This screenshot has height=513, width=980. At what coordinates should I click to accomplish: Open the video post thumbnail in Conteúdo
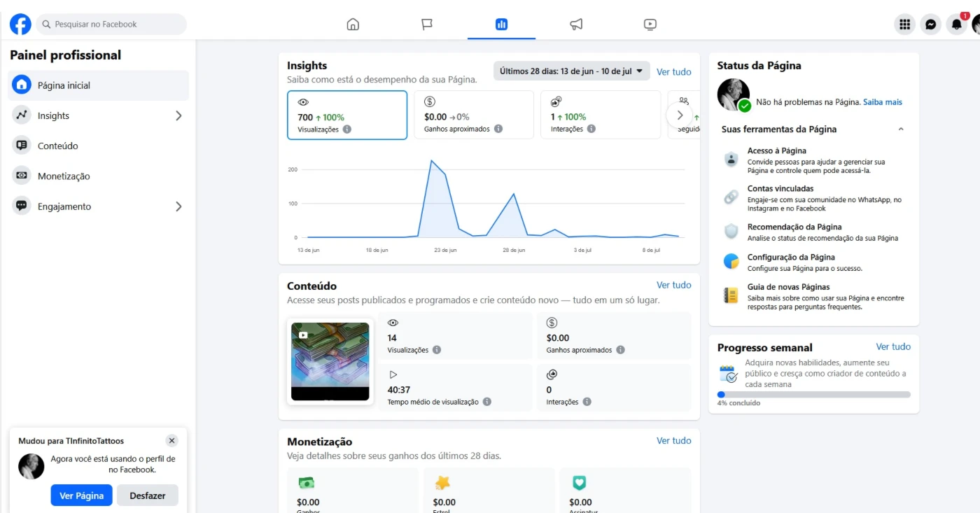click(x=330, y=362)
